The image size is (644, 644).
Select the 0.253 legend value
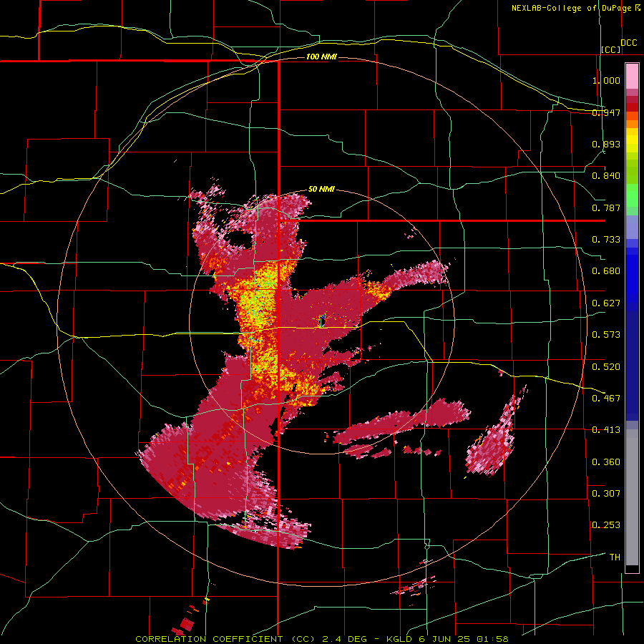pos(606,525)
